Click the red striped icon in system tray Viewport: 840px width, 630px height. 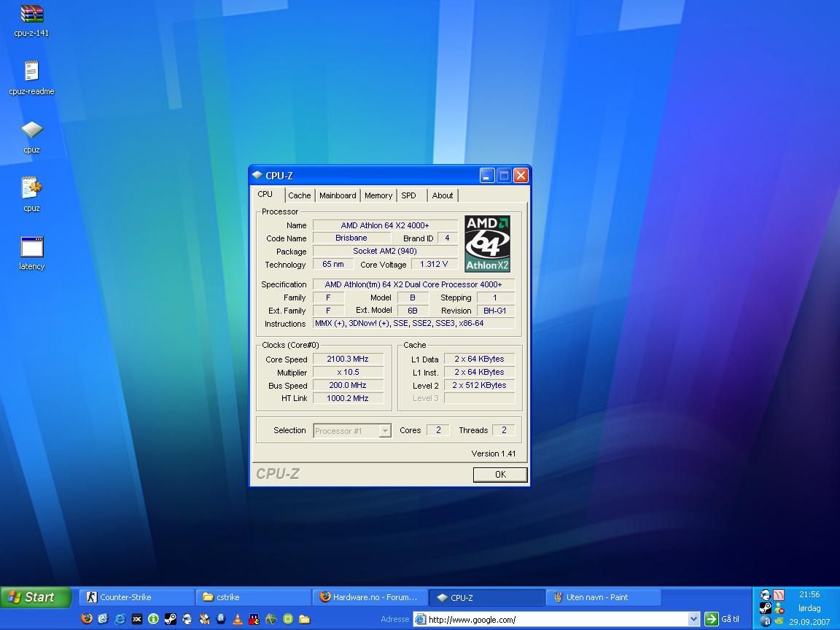pyautogui.click(x=779, y=595)
